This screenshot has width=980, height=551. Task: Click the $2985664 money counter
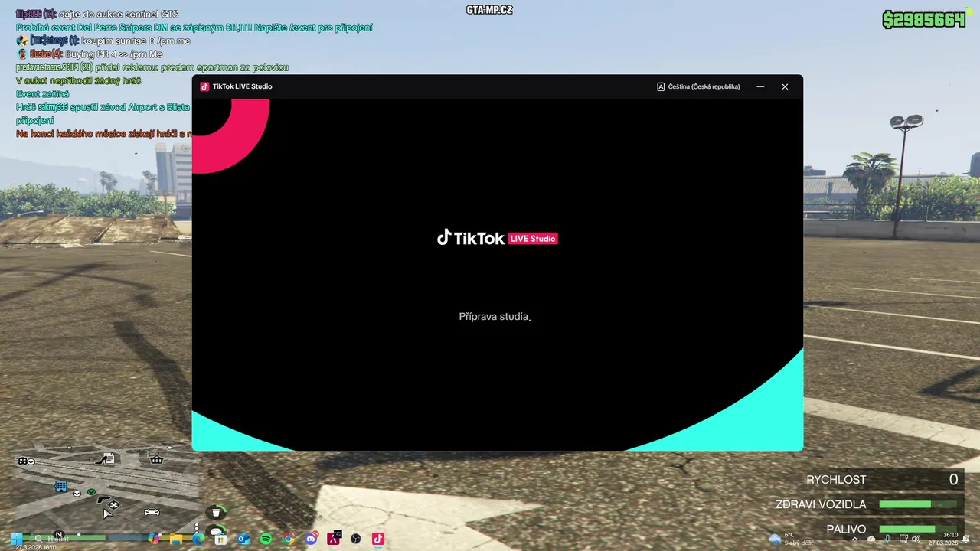(x=923, y=20)
